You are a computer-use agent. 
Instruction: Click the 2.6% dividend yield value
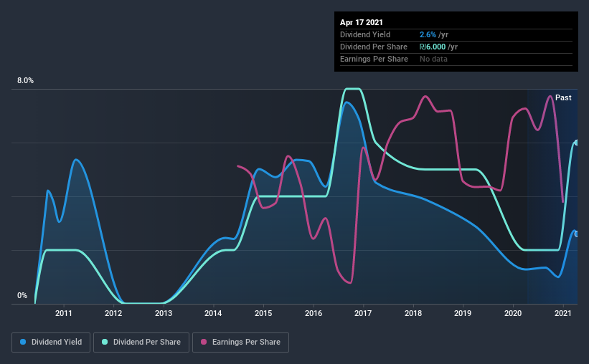(x=428, y=34)
